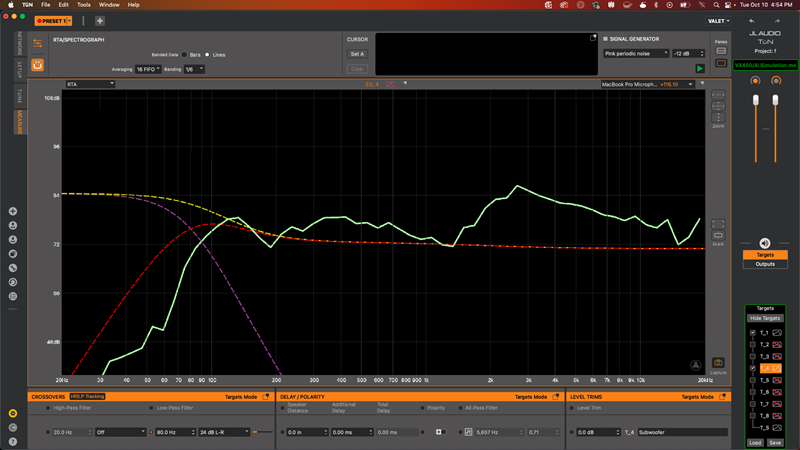Open the Tools menu
Image resolution: width=800 pixels, height=450 pixels.
84,5
